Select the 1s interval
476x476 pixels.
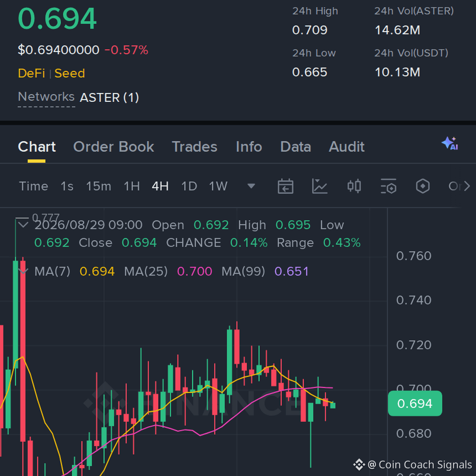click(x=67, y=186)
